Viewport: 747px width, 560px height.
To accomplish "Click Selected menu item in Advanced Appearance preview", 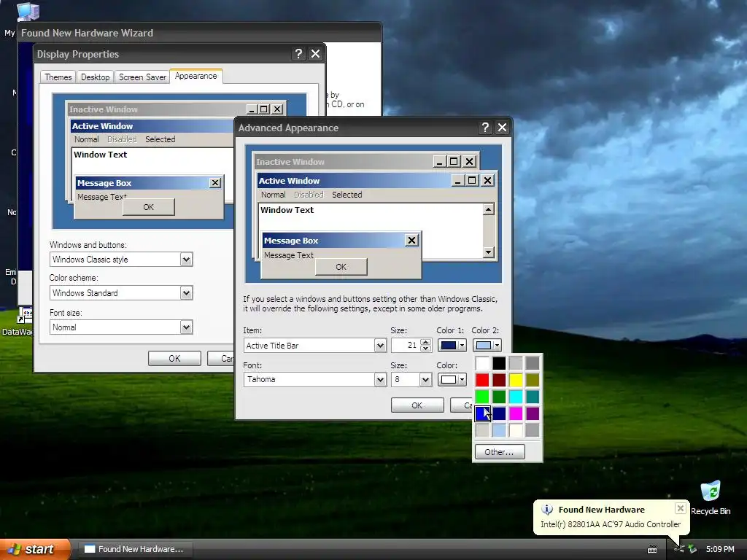I will (347, 195).
